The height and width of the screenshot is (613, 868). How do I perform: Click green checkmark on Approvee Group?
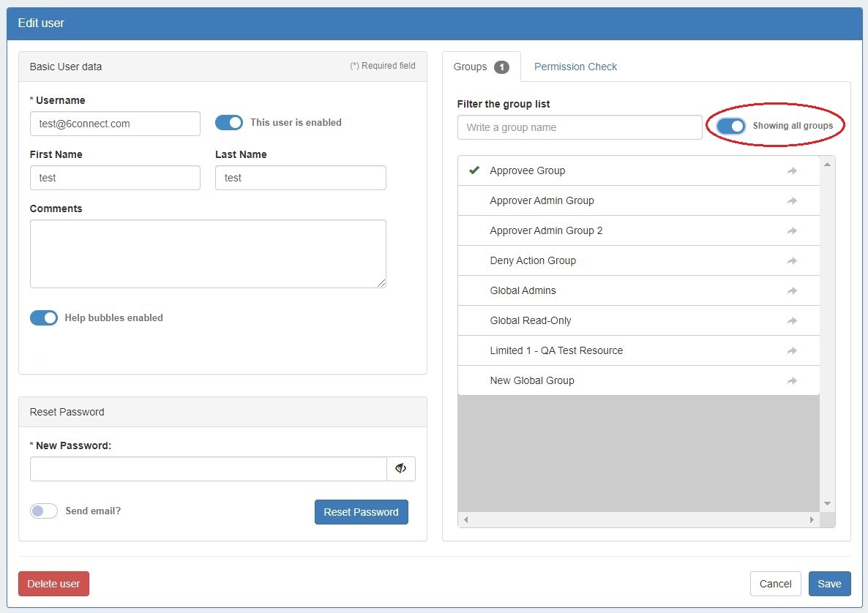click(474, 170)
